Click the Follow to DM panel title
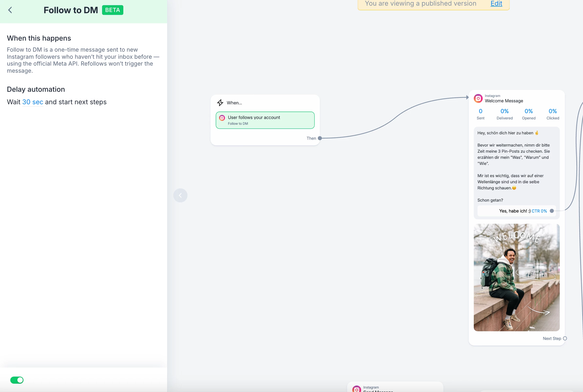This screenshot has height=392, width=583. (x=71, y=10)
